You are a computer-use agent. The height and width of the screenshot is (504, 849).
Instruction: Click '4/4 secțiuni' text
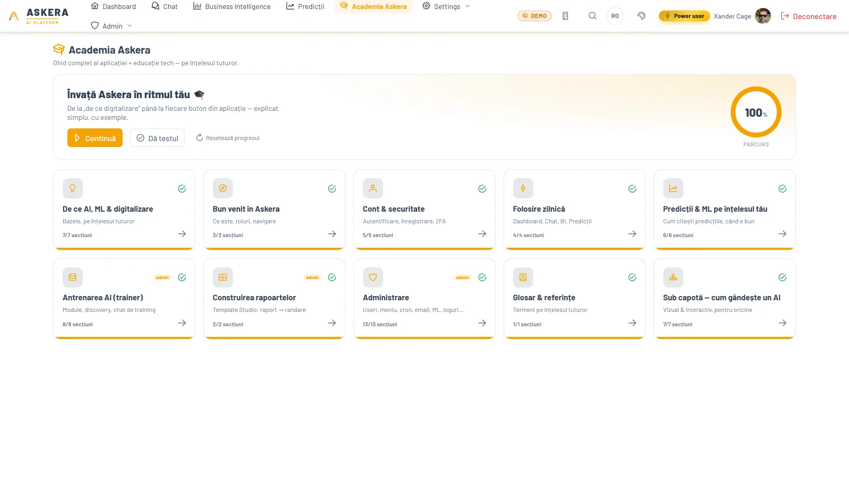(529, 235)
